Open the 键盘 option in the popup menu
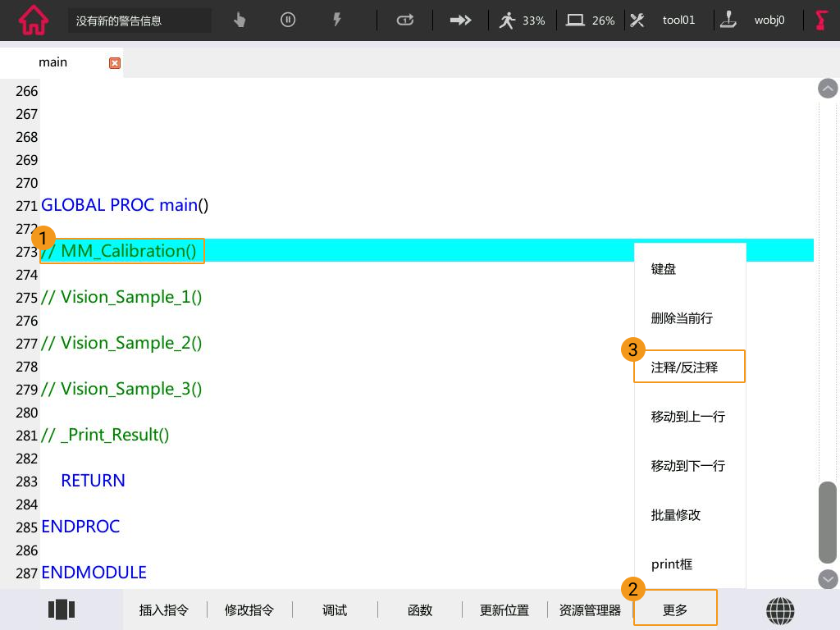This screenshot has width=840, height=630. coord(664,268)
